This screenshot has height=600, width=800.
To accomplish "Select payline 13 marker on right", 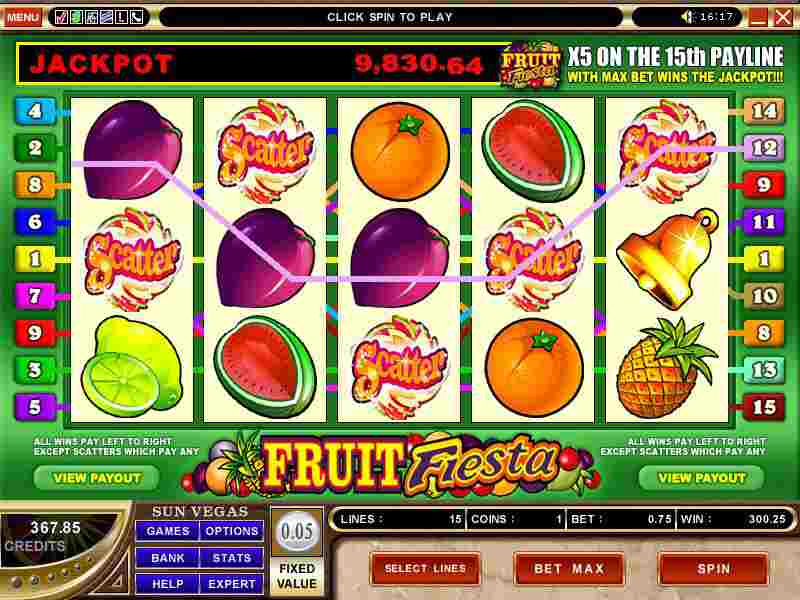I will (764, 370).
